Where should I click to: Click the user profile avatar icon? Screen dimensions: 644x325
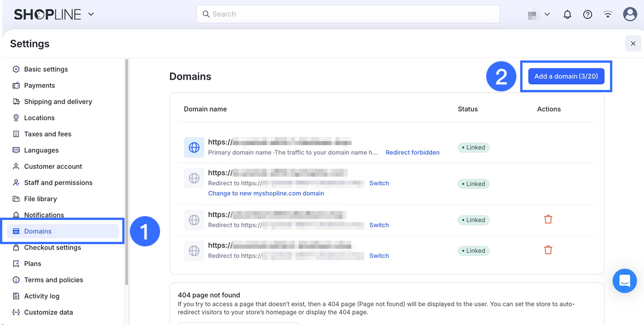pyautogui.click(x=630, y=14)
